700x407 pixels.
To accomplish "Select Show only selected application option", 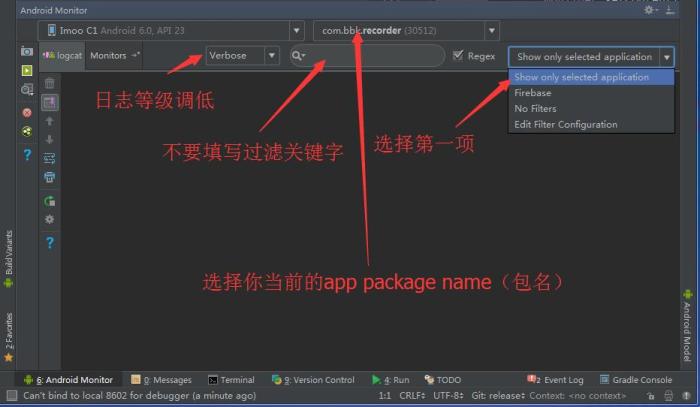I will pyautogui.click(x=591, y=77).
